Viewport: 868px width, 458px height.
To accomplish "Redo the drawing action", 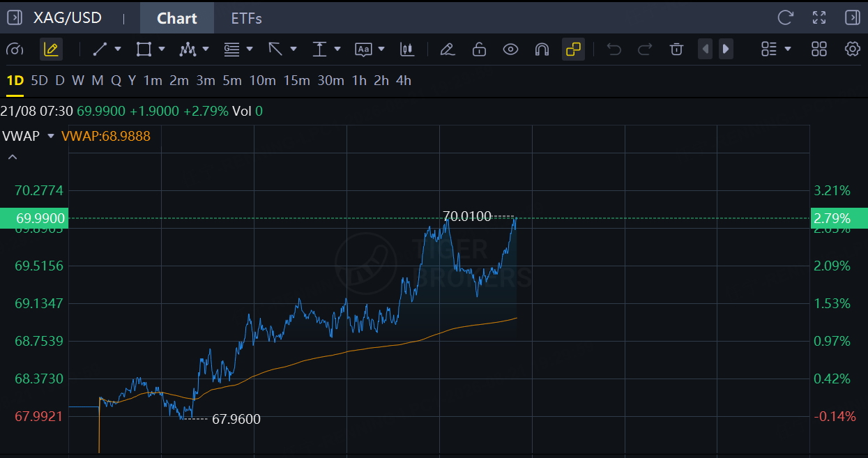I will [x=645, y=49].
